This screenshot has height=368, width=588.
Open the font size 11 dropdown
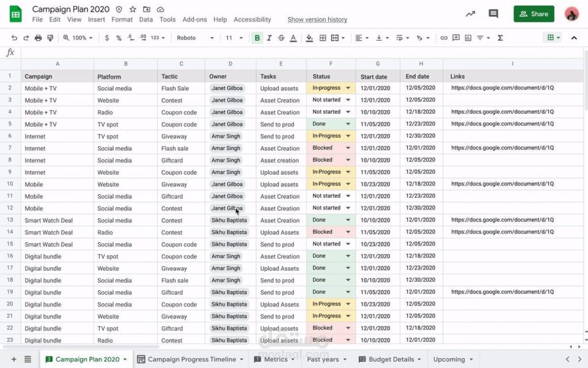[234, 38]
